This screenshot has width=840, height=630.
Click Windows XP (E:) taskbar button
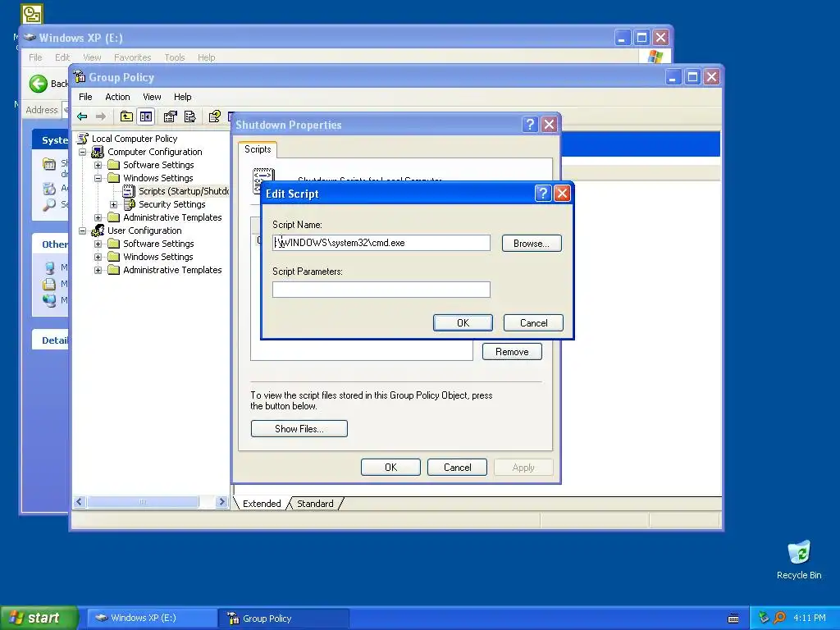pos(152,619)
